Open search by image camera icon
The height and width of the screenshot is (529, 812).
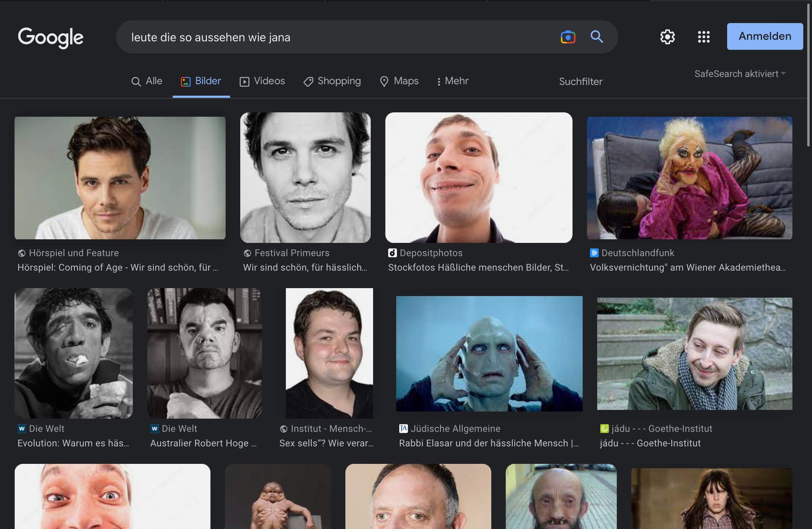click(x=568, y=37)
